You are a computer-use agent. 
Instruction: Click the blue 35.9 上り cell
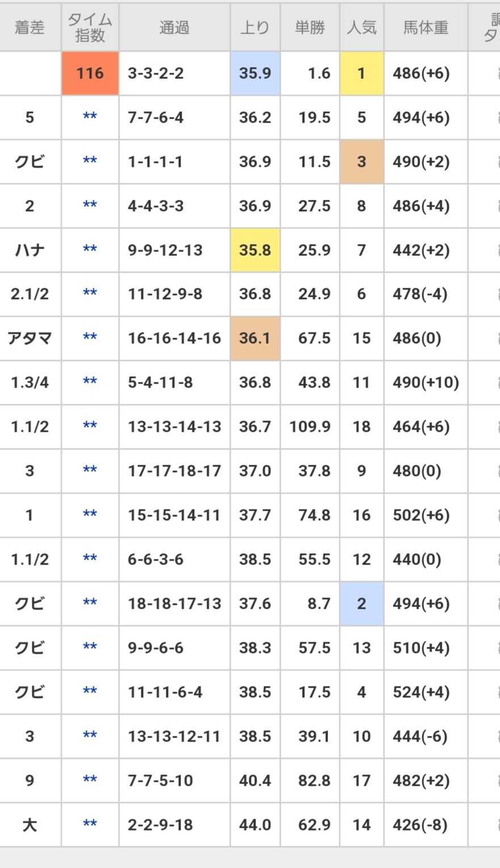pos(255,73)
